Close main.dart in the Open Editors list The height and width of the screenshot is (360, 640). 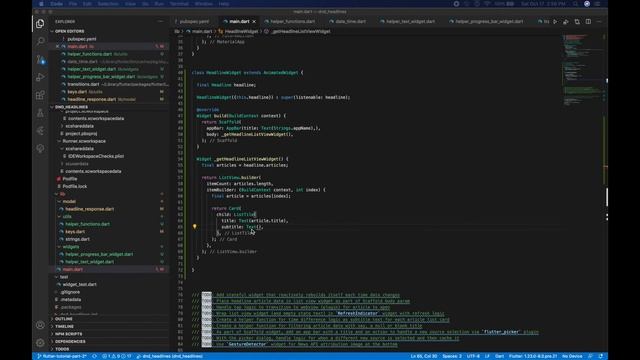click(x=58, y=47)
